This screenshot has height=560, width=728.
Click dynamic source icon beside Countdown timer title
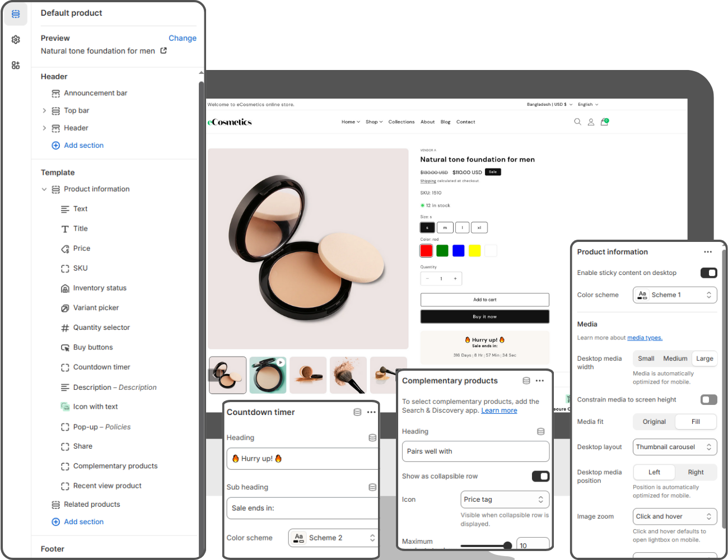click(x=357, y=412)
